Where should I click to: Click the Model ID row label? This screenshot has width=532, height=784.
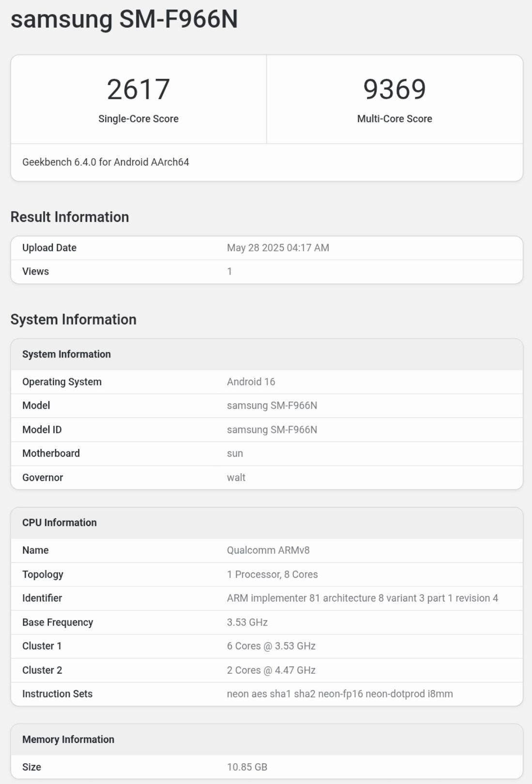(42, 430)
